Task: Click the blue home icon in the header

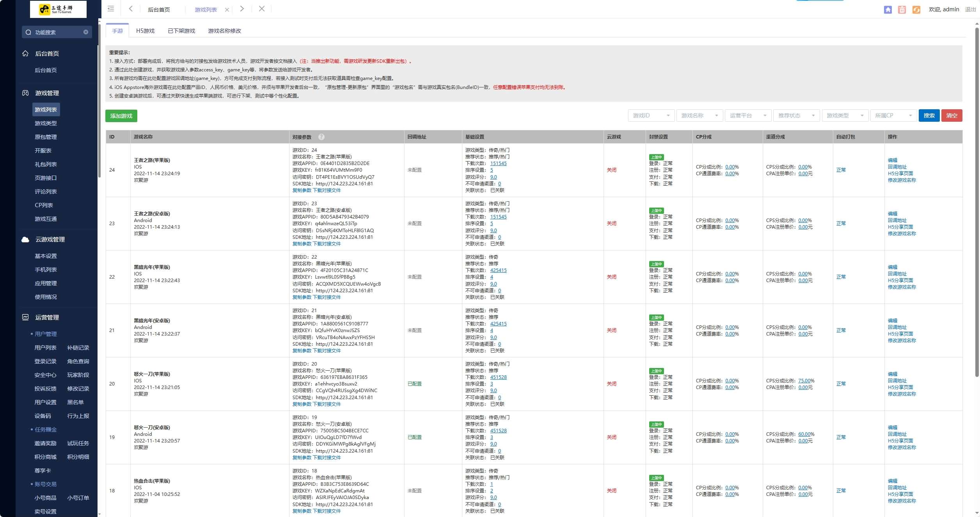Action: tap(888, 10)
